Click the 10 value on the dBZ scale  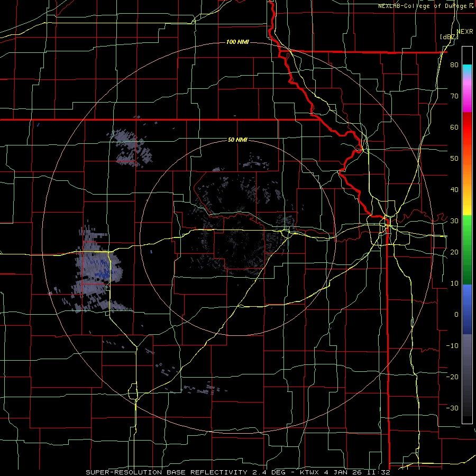click(454, 283)
